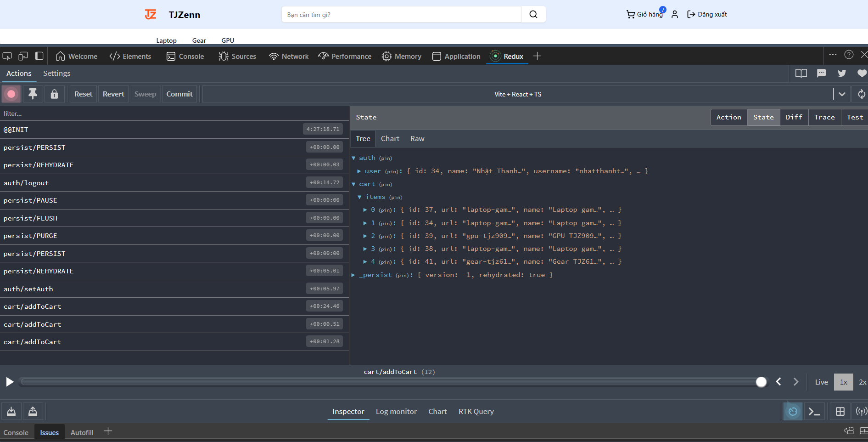Click the user profile icon

point(674,14)
